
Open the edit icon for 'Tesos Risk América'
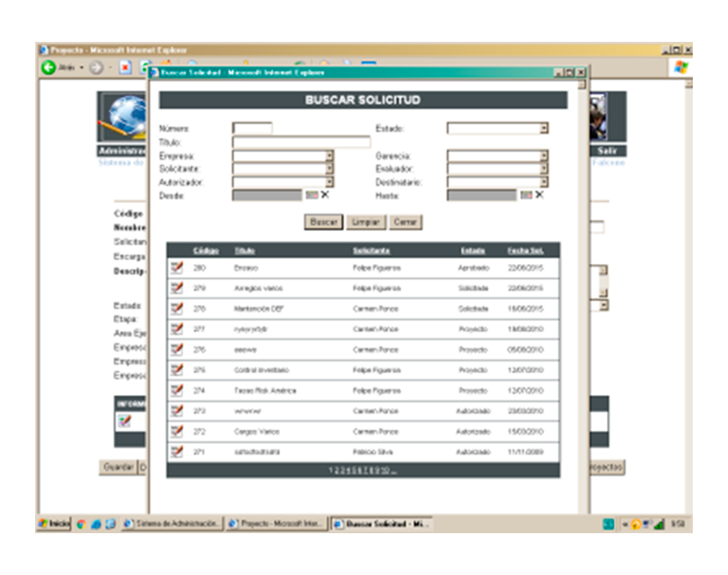(x=176, y=390)
